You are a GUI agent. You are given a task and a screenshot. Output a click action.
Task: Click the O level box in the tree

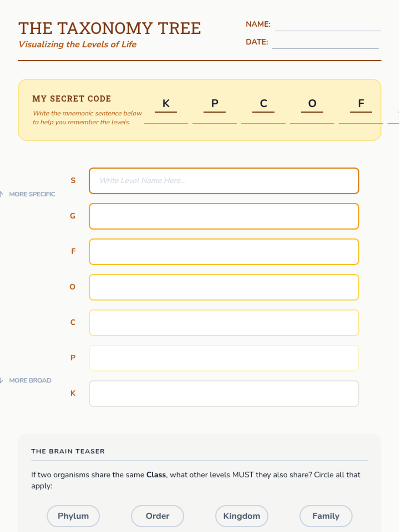click(x=224, y=287)
